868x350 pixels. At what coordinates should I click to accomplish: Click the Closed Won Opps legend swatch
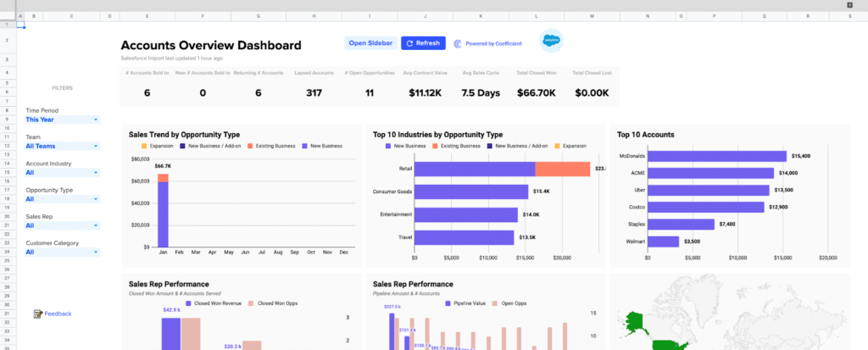[253, 302]
